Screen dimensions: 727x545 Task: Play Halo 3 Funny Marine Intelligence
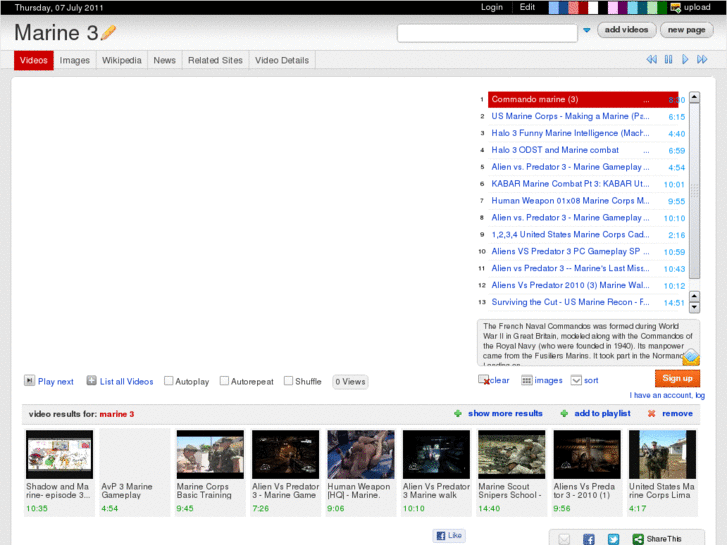(570, 133)
